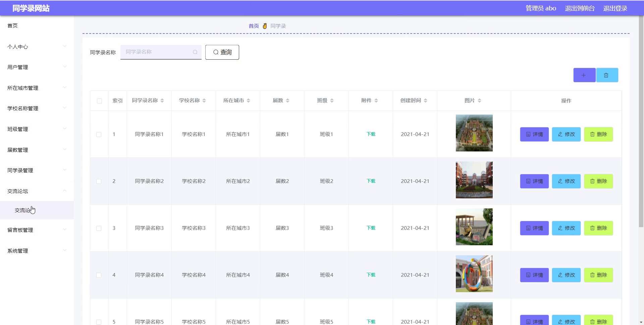This screenshot has width=644, height=325.
Task: Download attachment for 同学录名称2
Action: click(371, 181)
